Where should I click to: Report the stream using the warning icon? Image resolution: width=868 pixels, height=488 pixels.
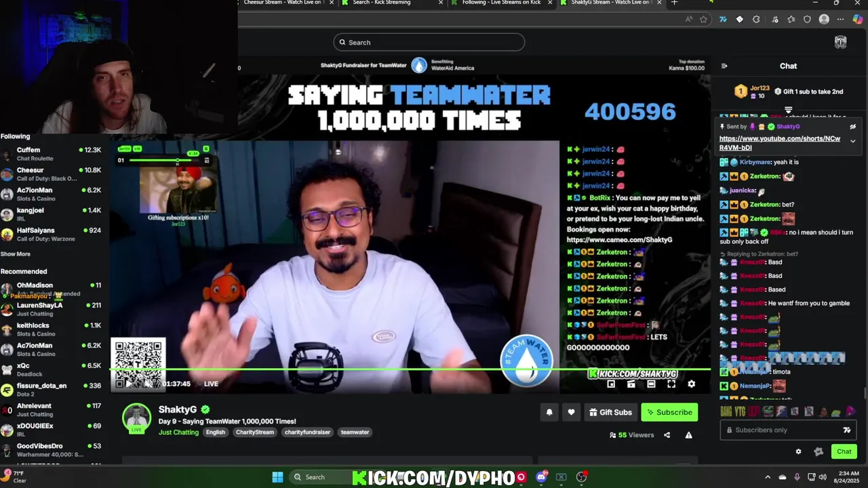click(688, 435)
